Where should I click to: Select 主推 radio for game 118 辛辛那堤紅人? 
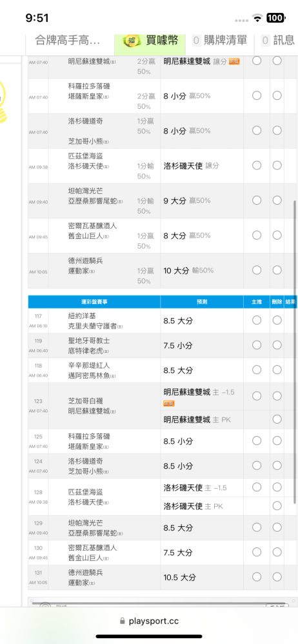tap(257, 370)
